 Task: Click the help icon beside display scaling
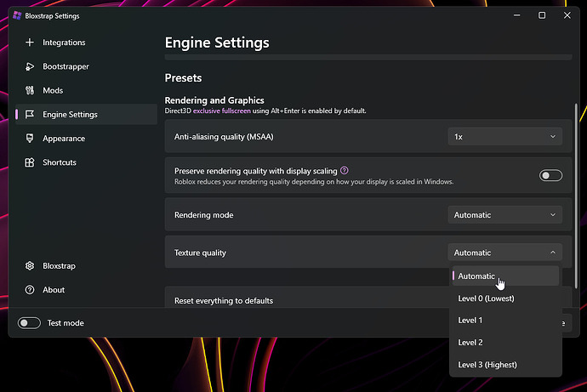(x=345, y=171)
